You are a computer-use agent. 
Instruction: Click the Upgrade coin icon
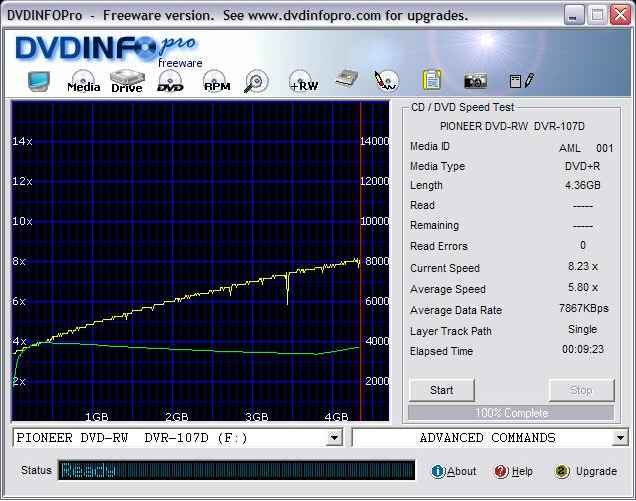tap(562, 471)
